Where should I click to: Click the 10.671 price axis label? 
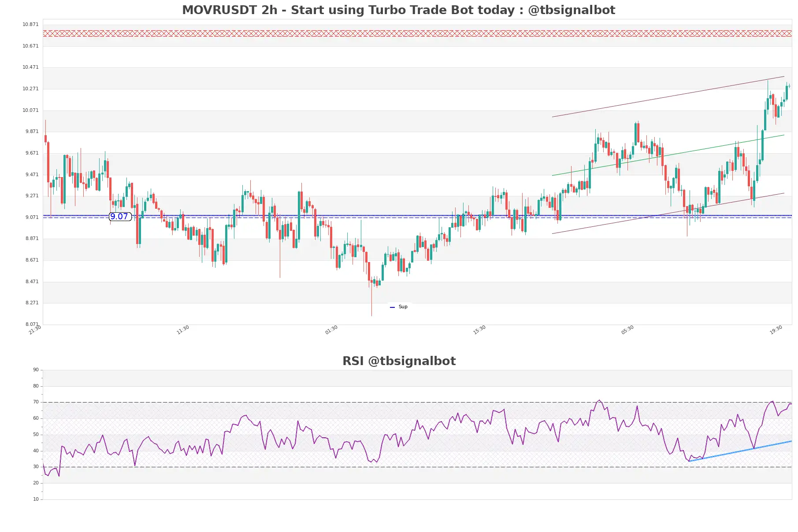pos(30,46)
